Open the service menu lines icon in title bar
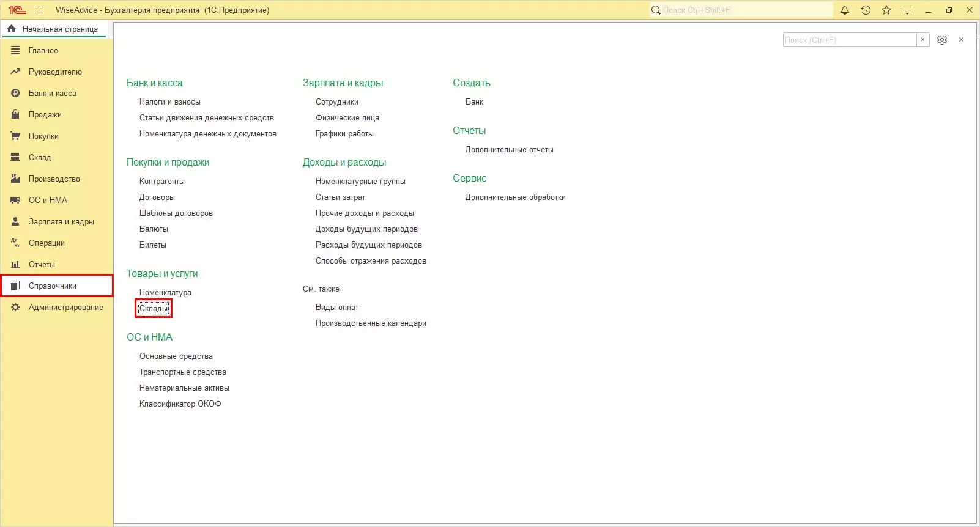The width and height of the screenshot is (980, 527). 907,10
